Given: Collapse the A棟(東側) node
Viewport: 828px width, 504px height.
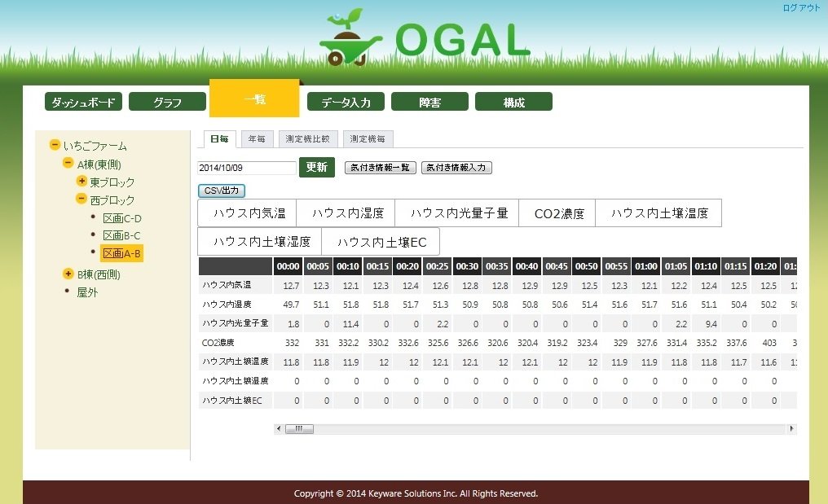Looking at the screenshot, I should tap(68, 164).
